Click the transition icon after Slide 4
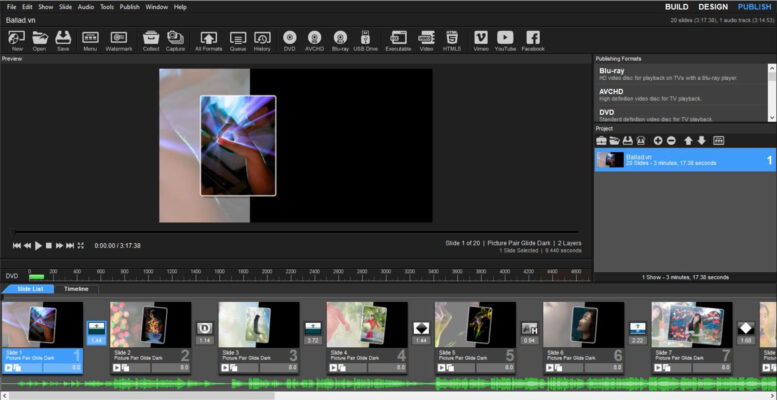 pos(421,328)
